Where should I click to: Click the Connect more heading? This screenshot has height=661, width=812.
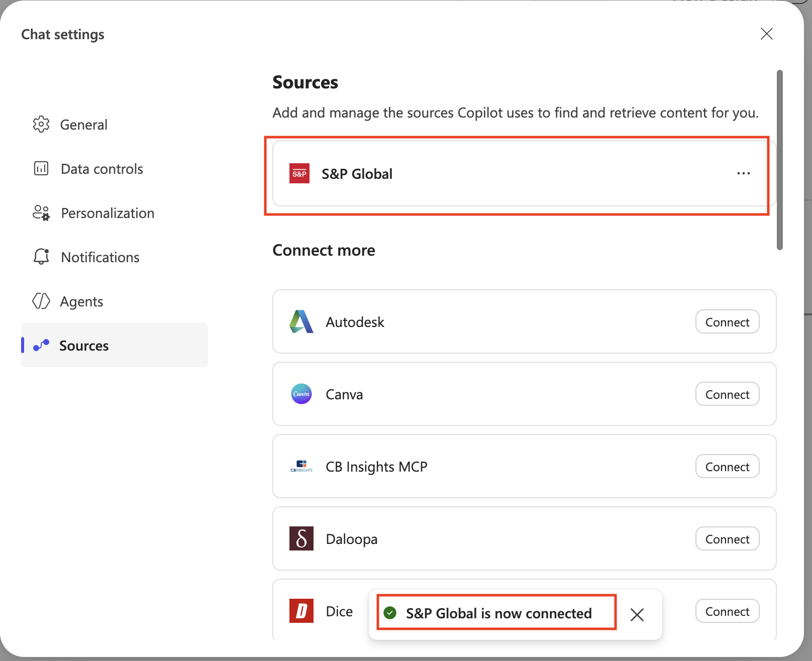click(x=324, y=250)
